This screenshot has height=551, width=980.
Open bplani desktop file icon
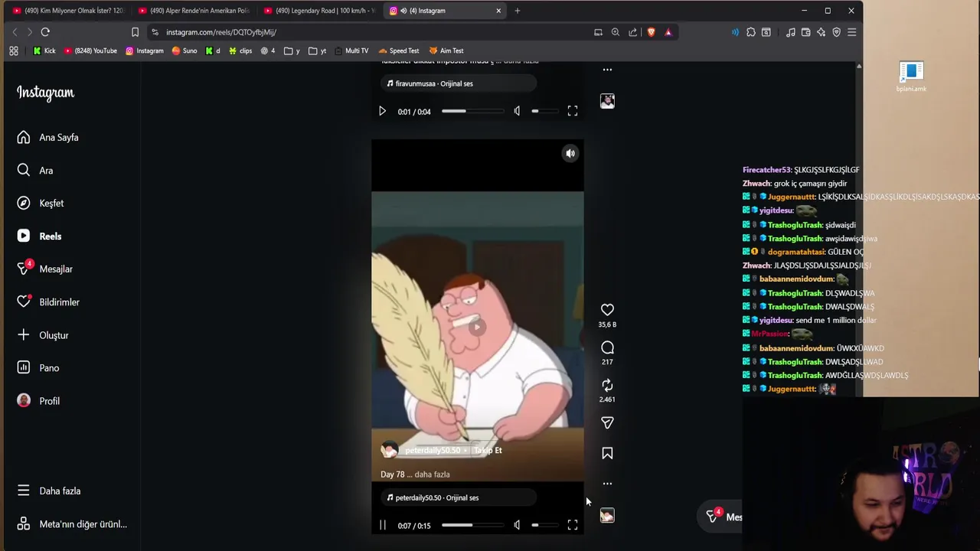(911, 77)
